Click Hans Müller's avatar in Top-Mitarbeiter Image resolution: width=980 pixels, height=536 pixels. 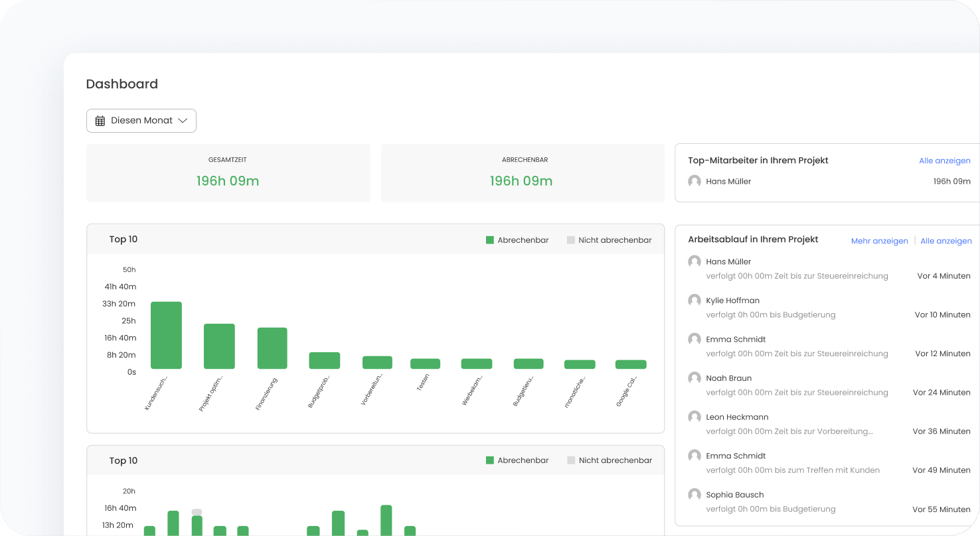[x=694, y=181]
